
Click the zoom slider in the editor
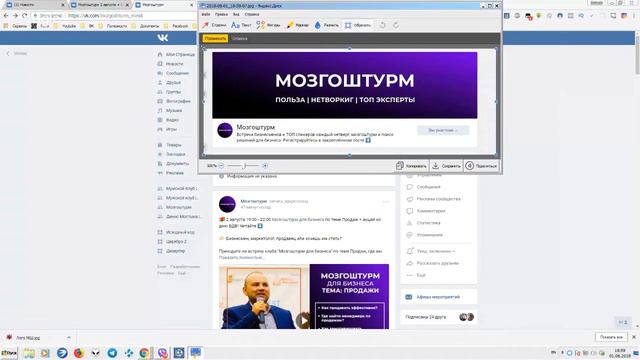click(243, 166)
